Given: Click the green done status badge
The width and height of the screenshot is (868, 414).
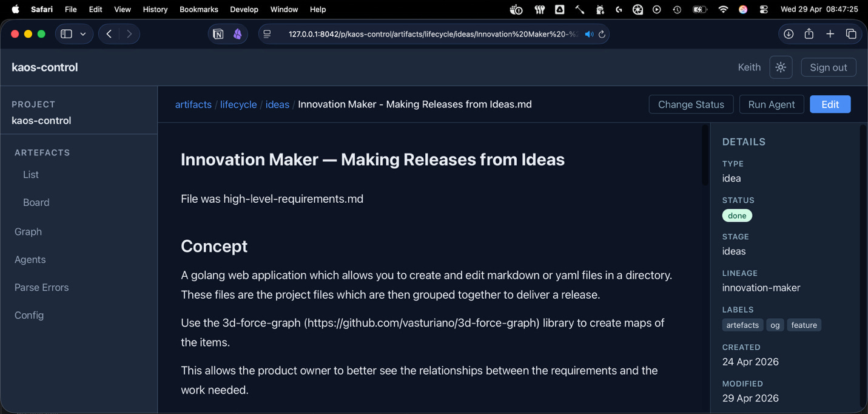Looking at the screenshot, I should pos(737,215).
